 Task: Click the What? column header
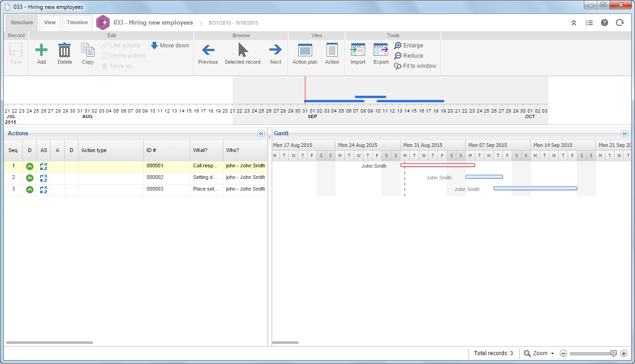click(x=207, y=150)
